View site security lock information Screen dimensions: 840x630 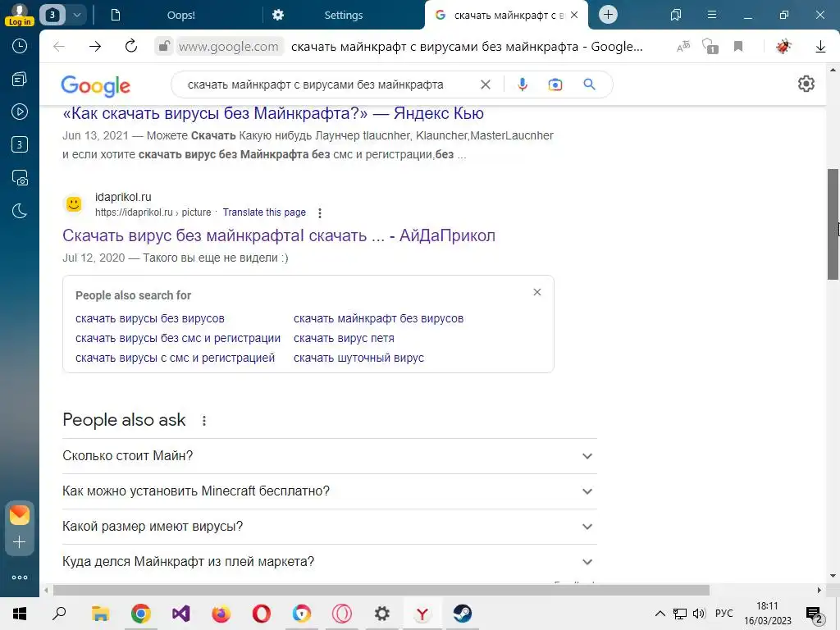[163, 47]
